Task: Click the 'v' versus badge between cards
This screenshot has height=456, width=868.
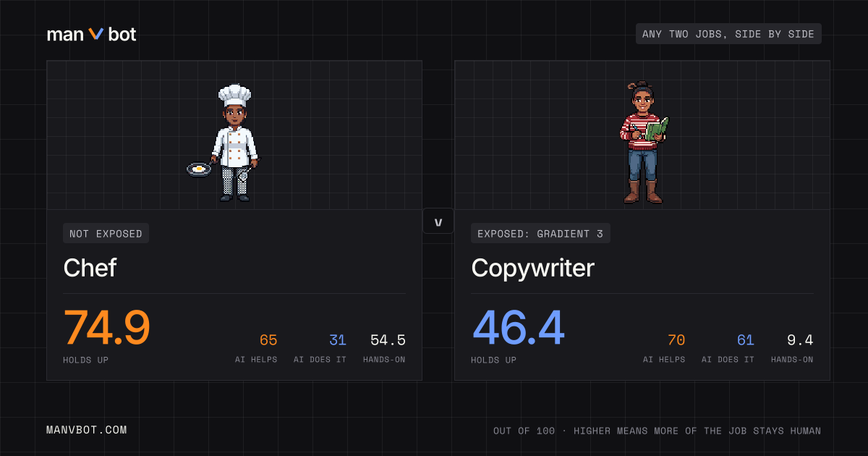Action: pyautogui.click(x=438, y=221)
